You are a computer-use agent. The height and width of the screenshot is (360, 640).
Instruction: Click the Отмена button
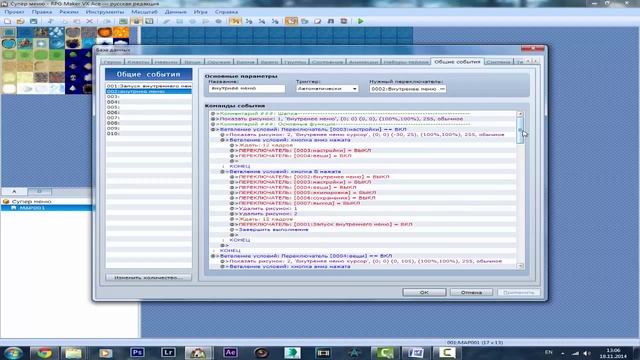[x=471, y=292]
